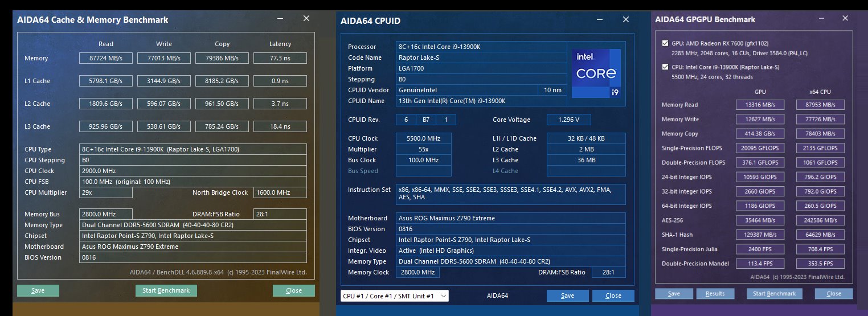Click L3 Cache read value 925.96 GB/s
Viewport: 868px width, 316px height.
[106, 126]
